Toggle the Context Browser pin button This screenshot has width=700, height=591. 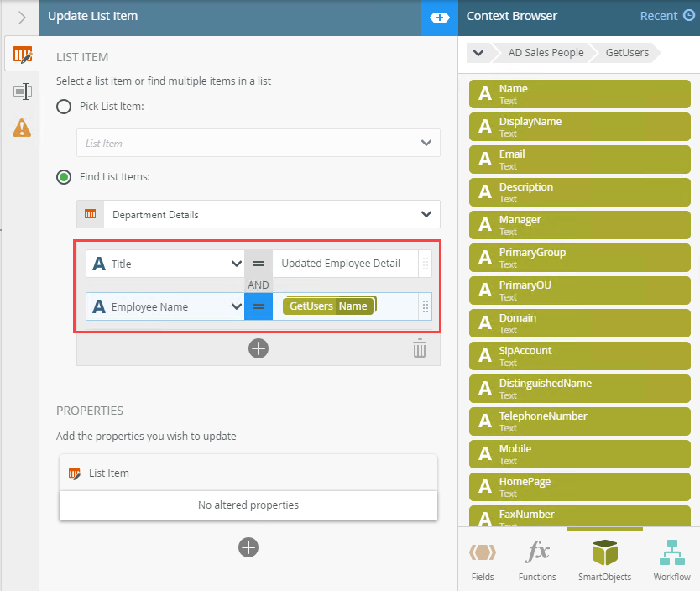point(440,17)
